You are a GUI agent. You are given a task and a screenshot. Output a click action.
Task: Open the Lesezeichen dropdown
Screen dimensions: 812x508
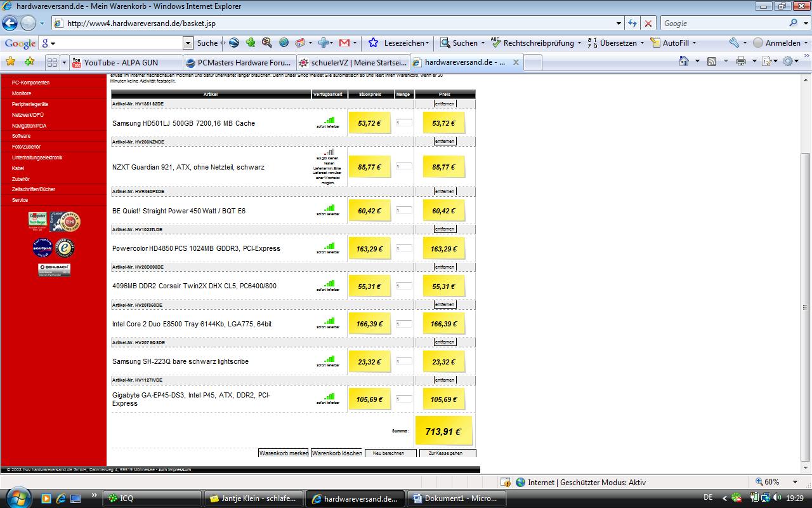[428, 43]
